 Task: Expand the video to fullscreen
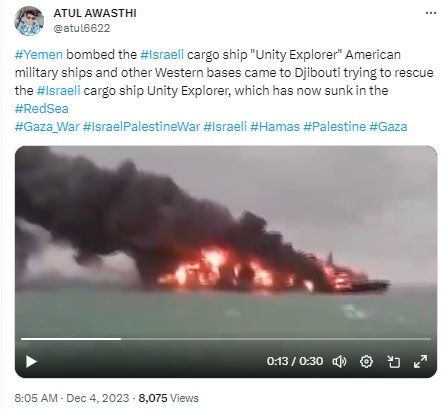tap(420, 361)
